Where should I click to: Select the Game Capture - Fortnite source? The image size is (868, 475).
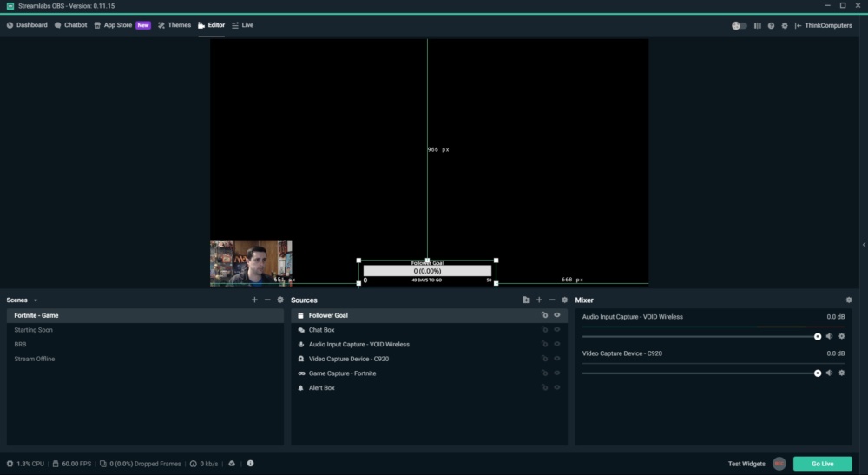(x=429, y=373)
